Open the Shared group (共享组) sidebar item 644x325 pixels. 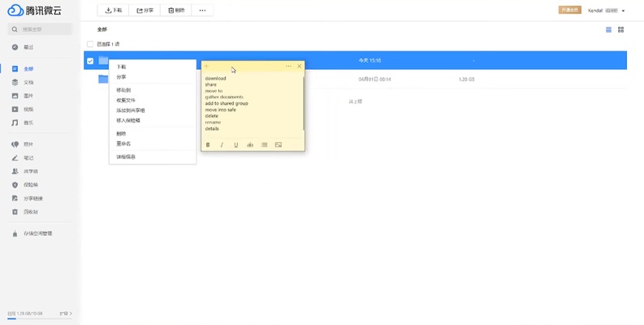click(24, 171)
